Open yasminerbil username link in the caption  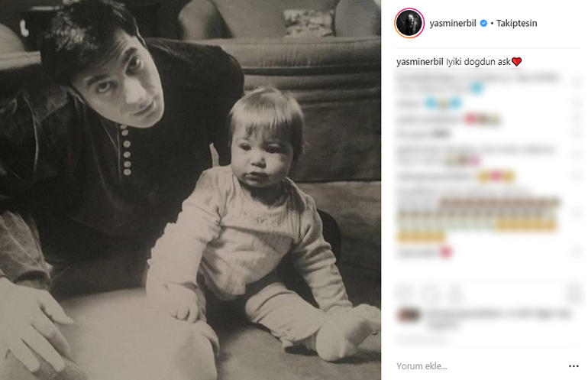420,62
